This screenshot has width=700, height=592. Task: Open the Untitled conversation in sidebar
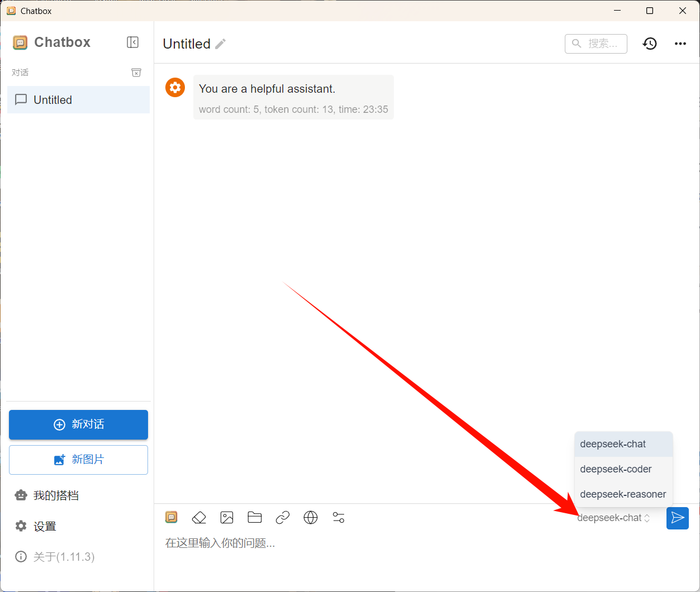click(79, 100)
